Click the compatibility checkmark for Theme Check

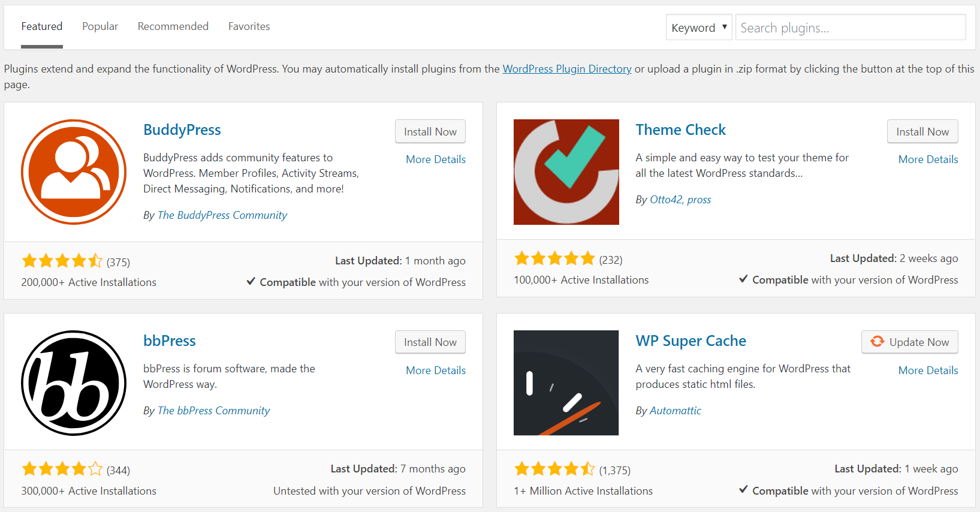(x=743, y=279)
